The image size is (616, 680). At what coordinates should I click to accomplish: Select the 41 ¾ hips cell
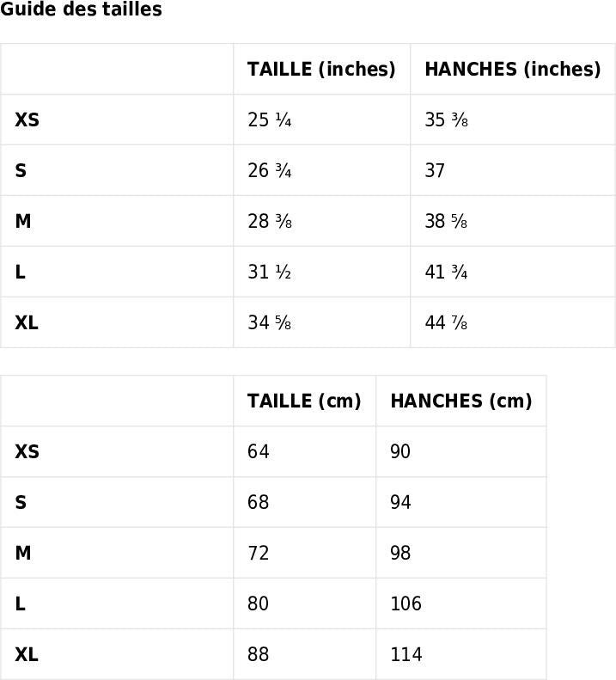447,272
